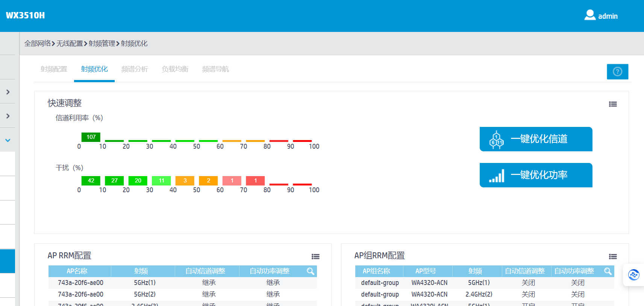Switch to the 射频配置 tab
Screen dimensions: 644x306
point(54,69)
